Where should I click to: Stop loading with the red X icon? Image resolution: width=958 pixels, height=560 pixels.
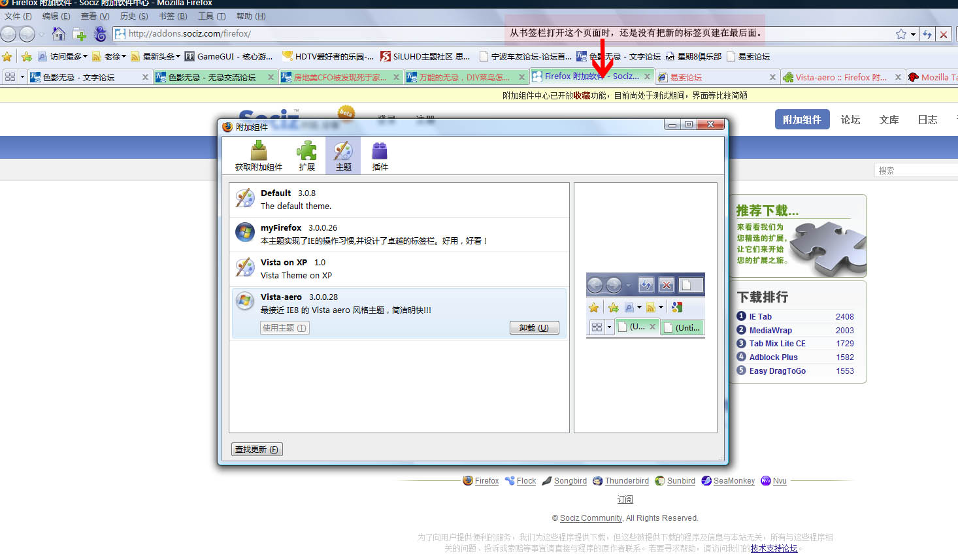pyautogui.click(x=944, y=34)
